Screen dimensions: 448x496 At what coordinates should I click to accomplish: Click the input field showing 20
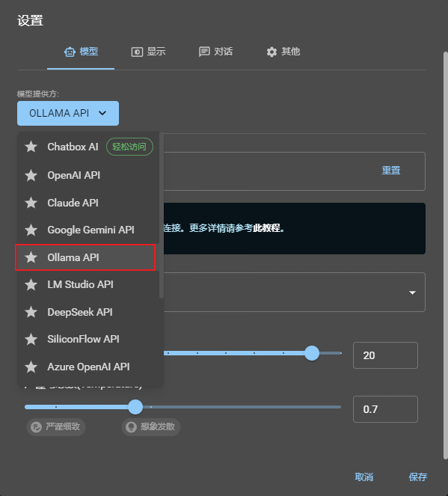pos(385,355)
